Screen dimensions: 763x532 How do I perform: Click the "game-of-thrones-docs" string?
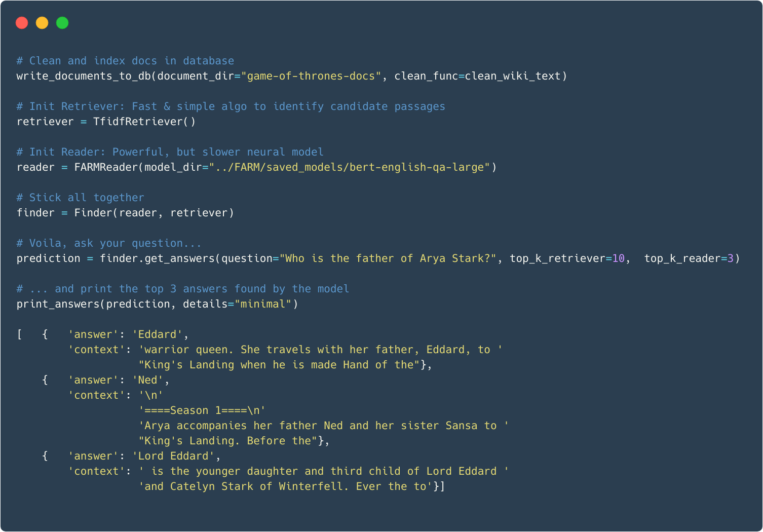tap(311, 76)
